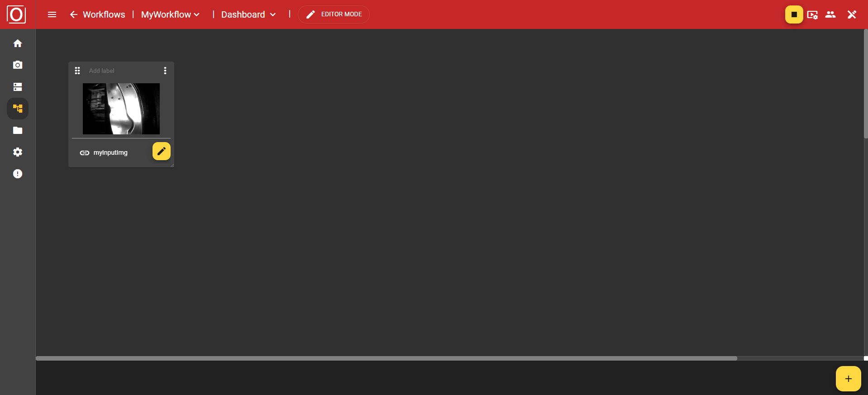This screenshot has width=868, height=395.
Task: Go back to Workflows
Action: 97,14
